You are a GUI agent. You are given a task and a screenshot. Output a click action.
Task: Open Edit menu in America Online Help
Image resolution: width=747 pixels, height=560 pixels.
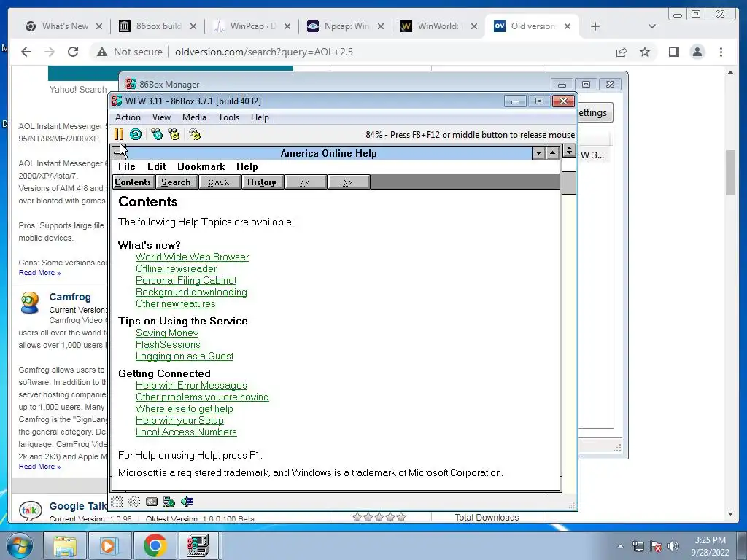click(x=156, y=166)
